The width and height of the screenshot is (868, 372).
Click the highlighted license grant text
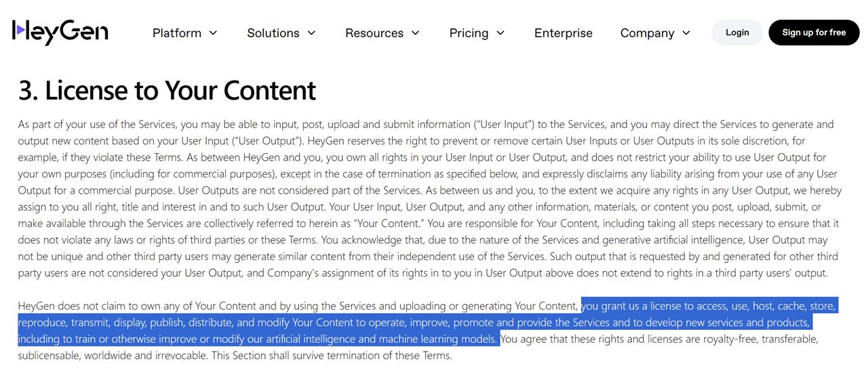click(428, 322)
